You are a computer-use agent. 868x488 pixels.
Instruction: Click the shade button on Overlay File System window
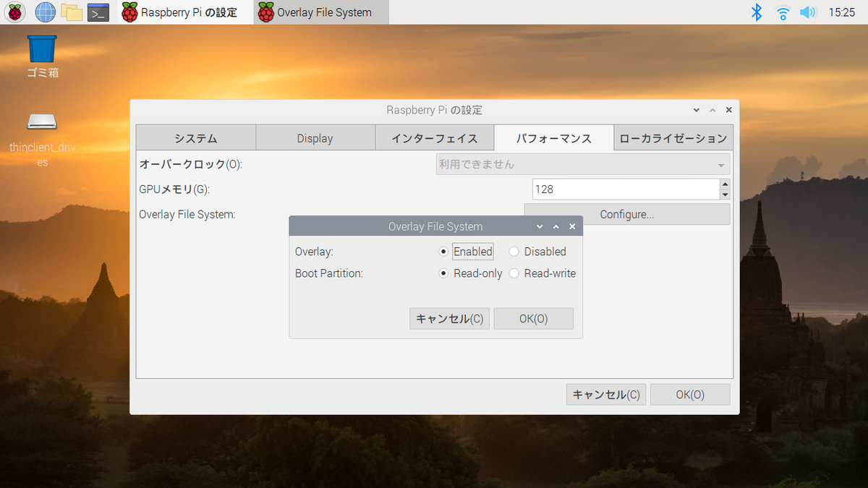click(556, 226)
